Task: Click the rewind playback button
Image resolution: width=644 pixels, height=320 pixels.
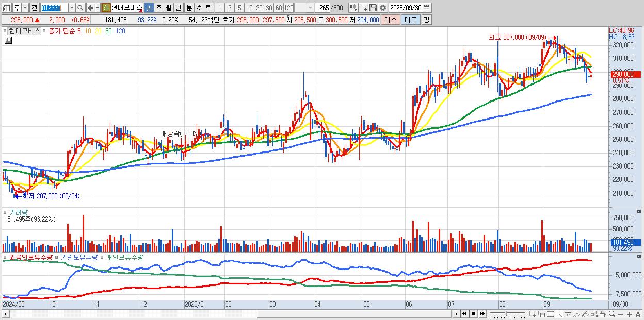Action: click(x=464, y=314)
